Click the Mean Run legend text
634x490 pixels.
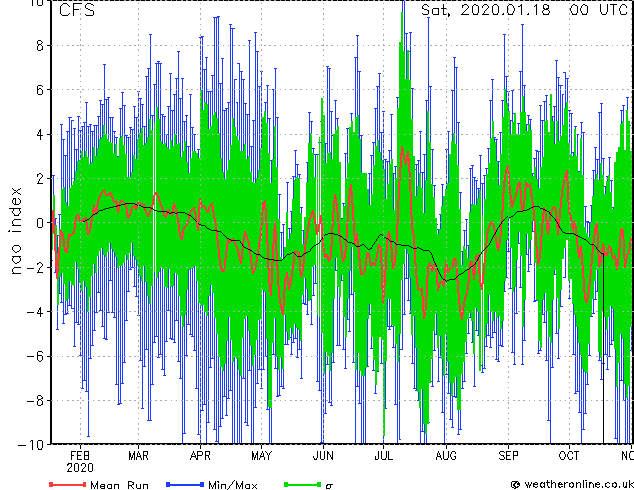119,485
